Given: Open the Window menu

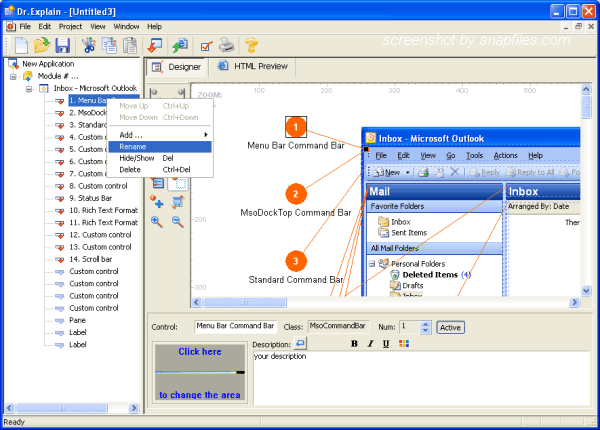Looking at the screenshot, I should (x=126, y=26).
